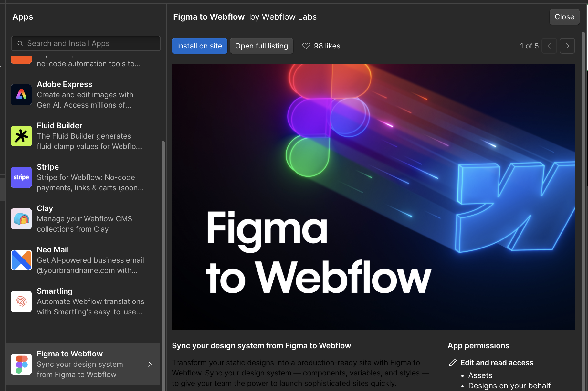Click the Assets permission item
The width and height of the screenshot is (588, 391).
[x=480, y=375]
